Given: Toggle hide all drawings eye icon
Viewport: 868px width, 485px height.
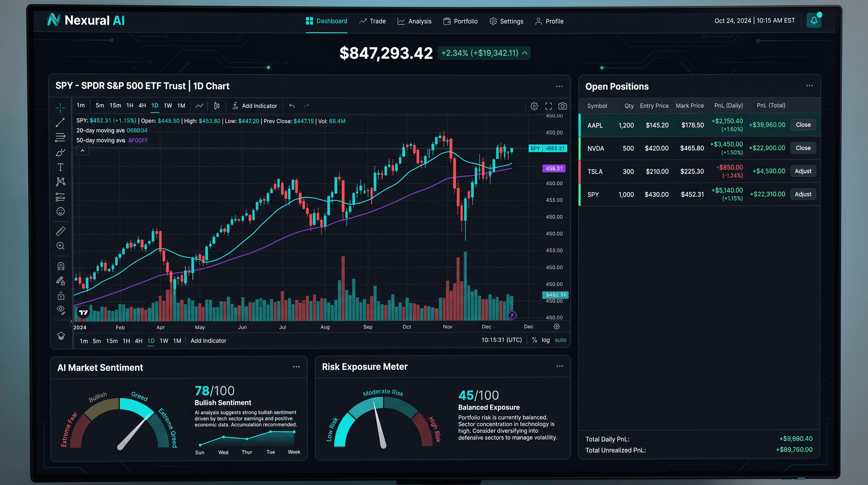Looking at the screenshot, I should (61, 310).
